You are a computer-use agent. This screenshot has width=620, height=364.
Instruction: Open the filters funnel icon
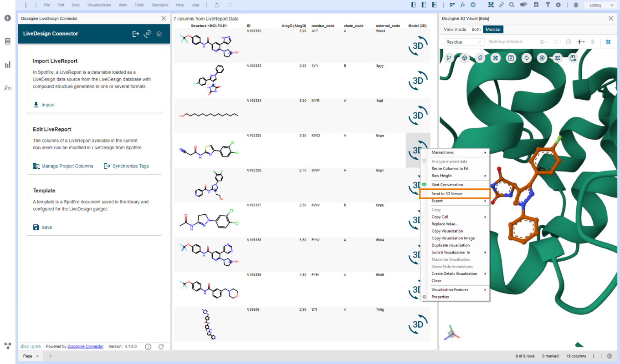(548, 5)
